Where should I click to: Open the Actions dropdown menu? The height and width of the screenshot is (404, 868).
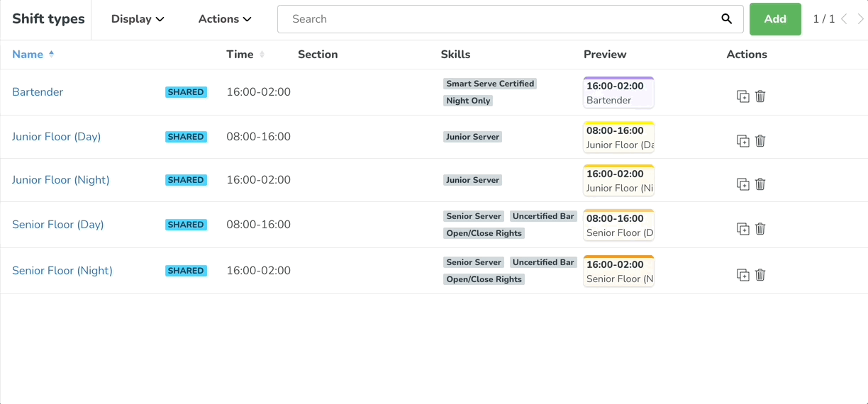[225, 19]
